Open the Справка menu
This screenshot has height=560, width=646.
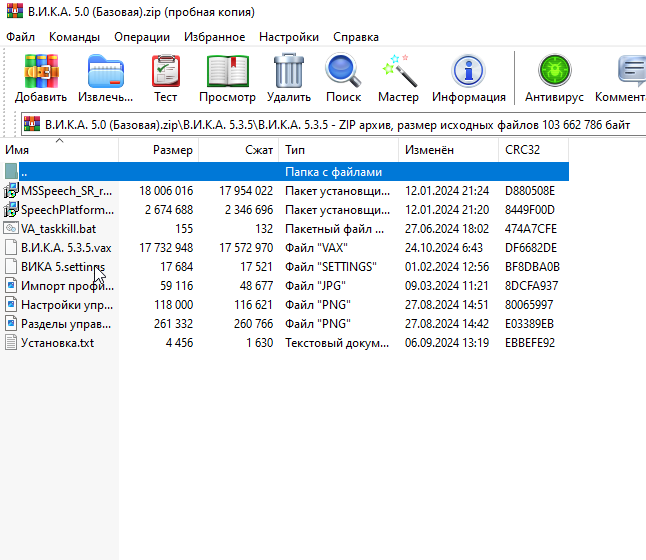tap(356, 37)
